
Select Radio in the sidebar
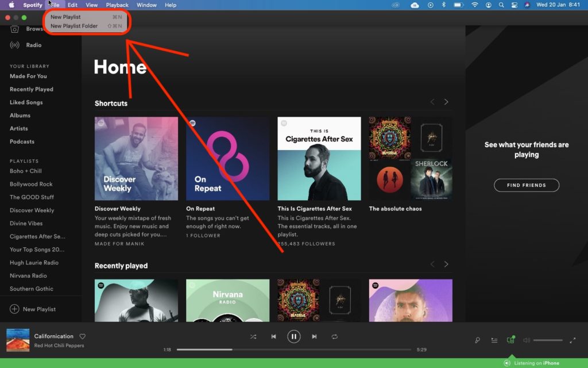(29, 45)
